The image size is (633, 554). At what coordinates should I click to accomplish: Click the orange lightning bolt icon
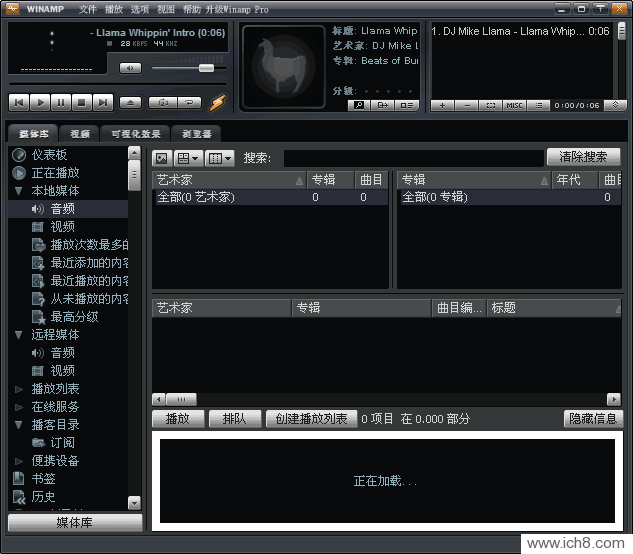[x=217, y=103]
